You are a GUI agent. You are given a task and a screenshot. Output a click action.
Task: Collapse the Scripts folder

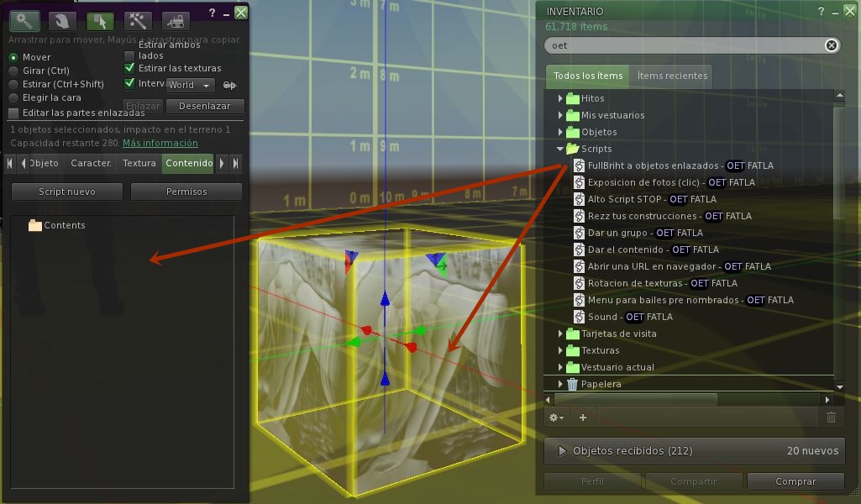pyautogui.click(x=560, y=149)
